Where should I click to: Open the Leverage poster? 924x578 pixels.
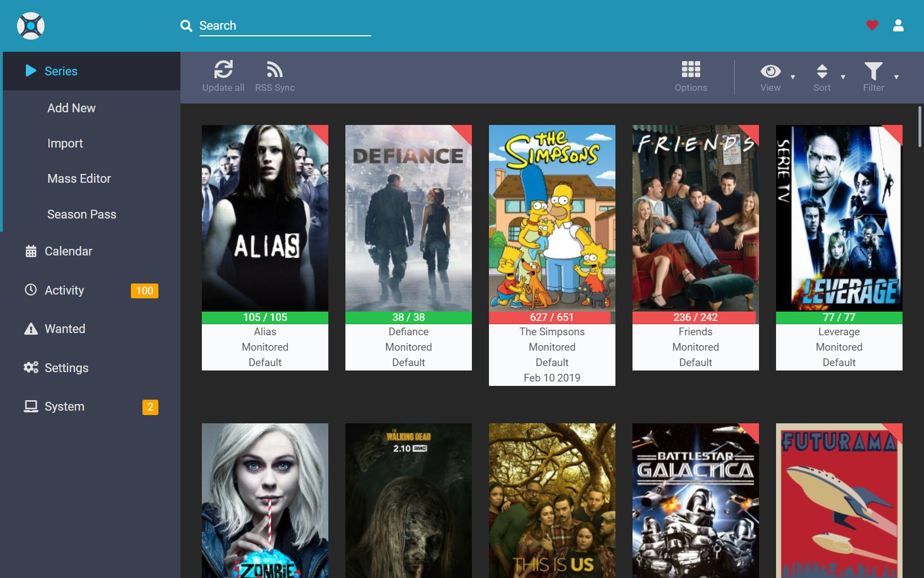(839, 219)
